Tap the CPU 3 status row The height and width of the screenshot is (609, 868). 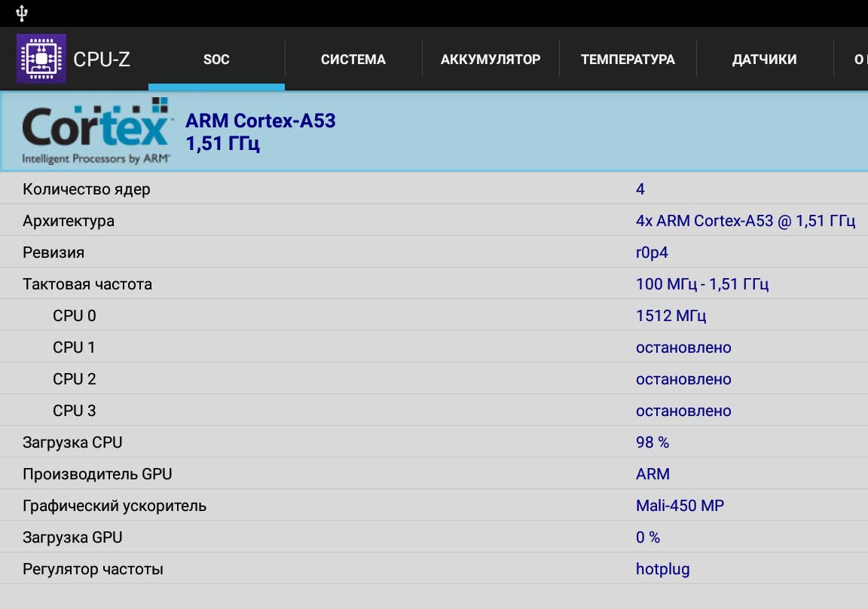coord(434,411)
